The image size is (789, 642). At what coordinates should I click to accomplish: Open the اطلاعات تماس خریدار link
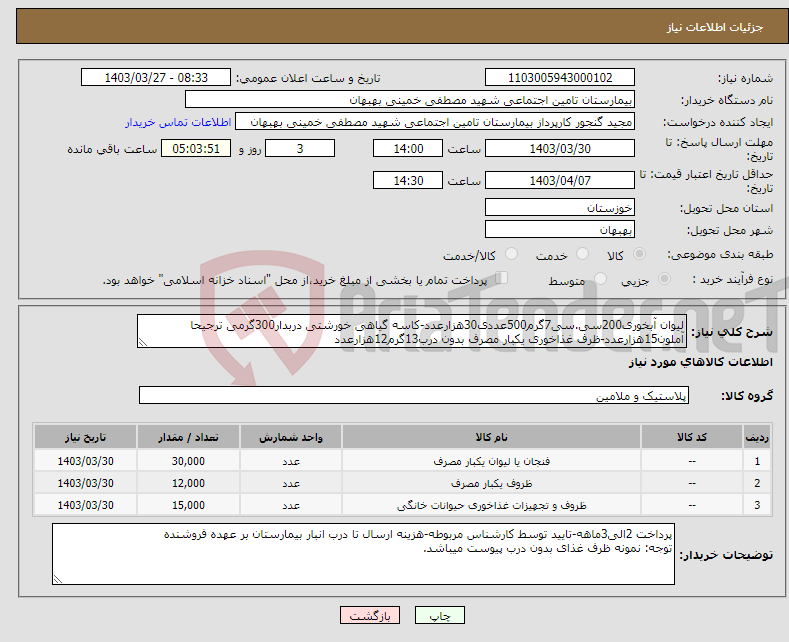pos(178,122)
